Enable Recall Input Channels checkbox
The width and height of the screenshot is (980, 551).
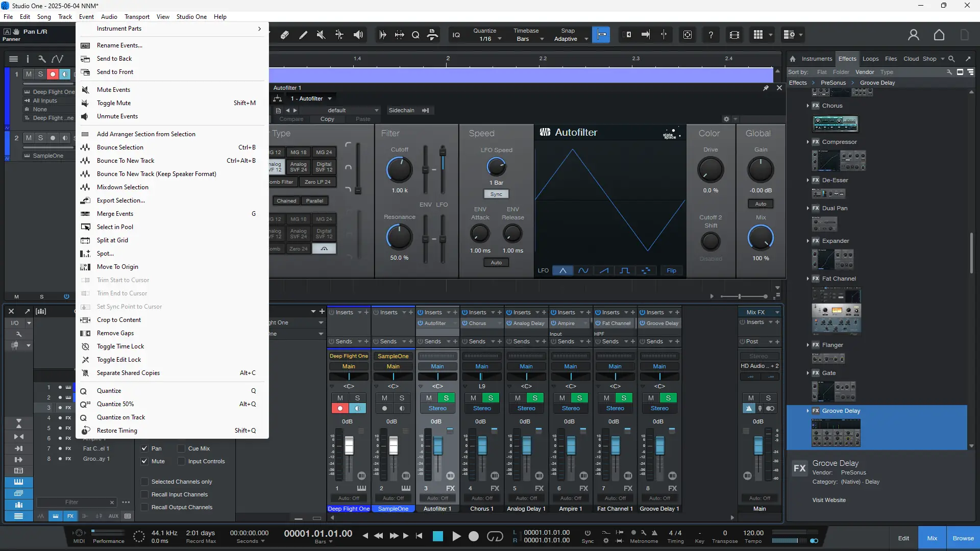coord(145,494)
